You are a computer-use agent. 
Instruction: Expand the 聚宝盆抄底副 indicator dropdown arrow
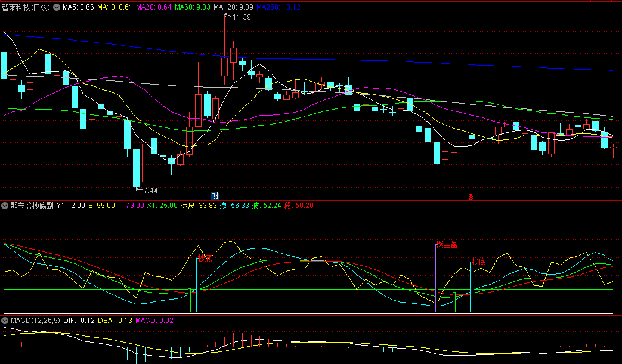click(x=5, y=206)
